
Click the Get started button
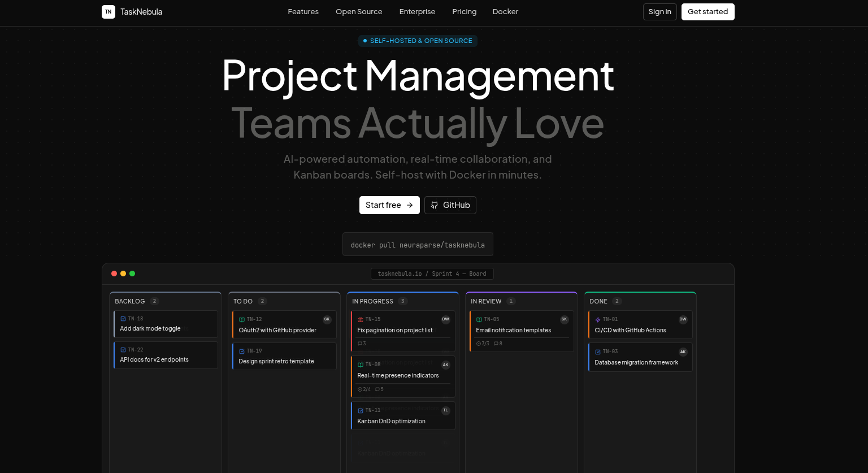708,12
